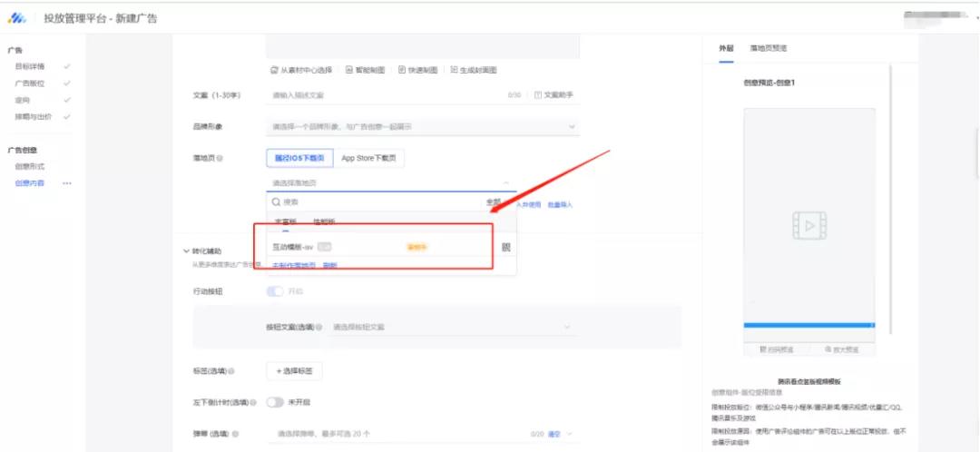Click the help icon next to 弹幕(选填)
This screenshot has width=980, height=452.
(x=234, y=433)
